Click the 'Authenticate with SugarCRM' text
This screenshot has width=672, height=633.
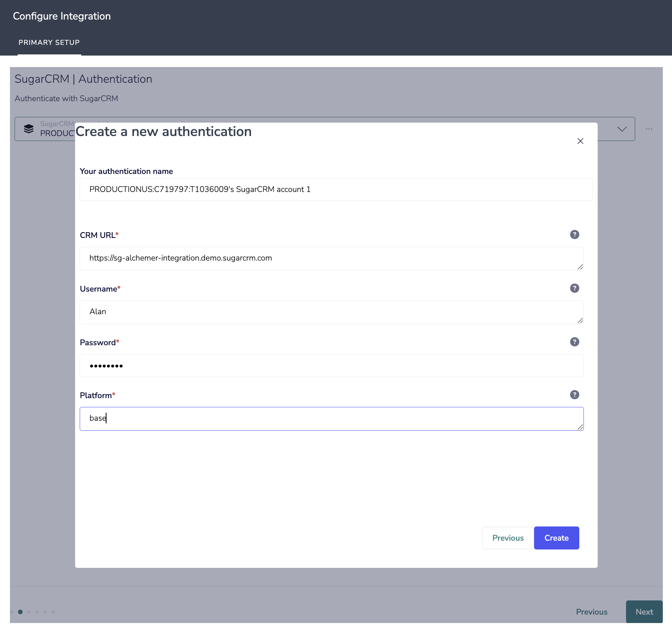66,98
